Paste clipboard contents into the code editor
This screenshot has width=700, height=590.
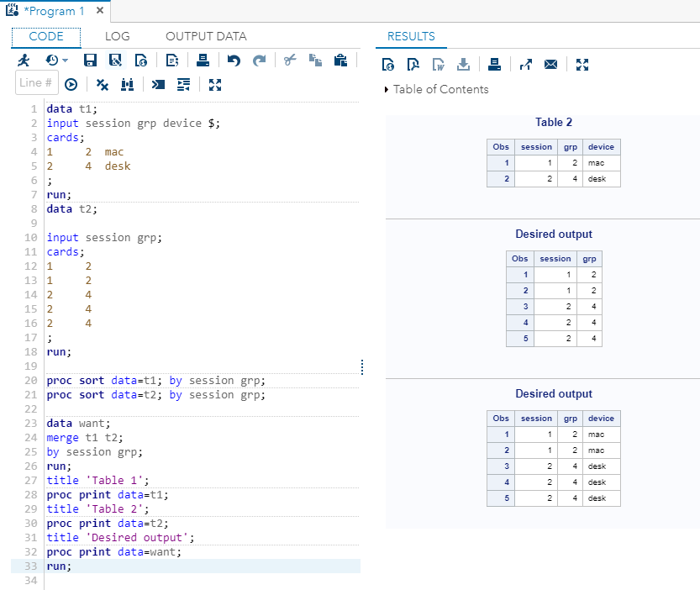click(340, 61)
